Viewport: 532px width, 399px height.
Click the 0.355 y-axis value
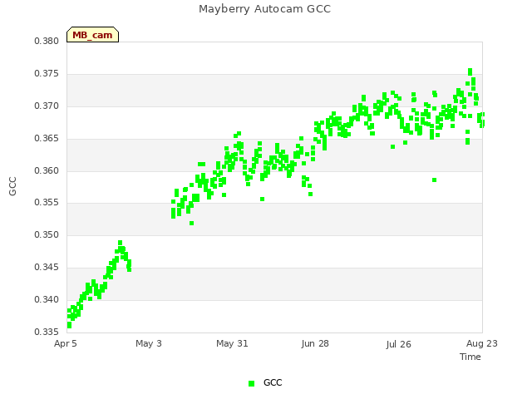point(47,203)
